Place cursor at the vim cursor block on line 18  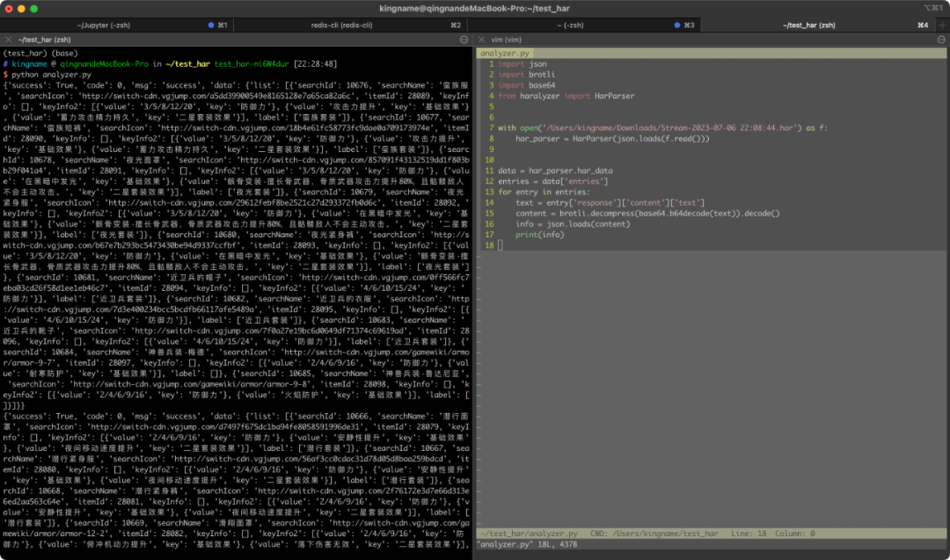[x=501, y=245]
